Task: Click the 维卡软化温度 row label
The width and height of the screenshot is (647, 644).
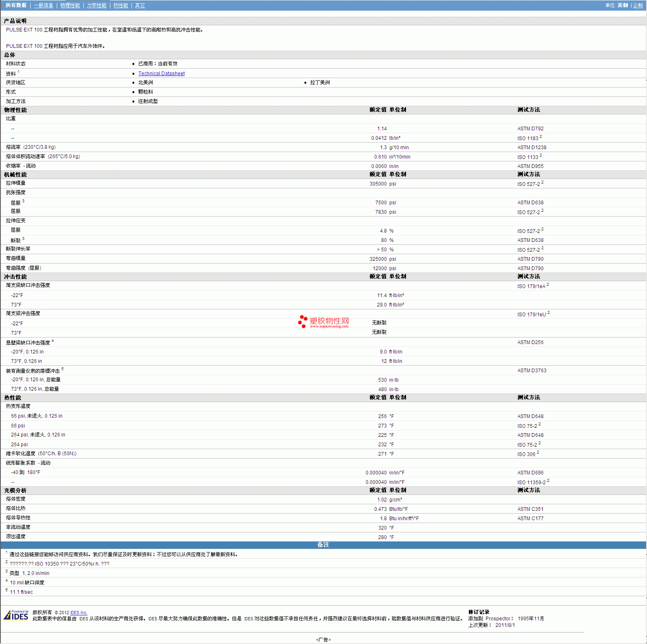Action: [x=41, y=454]
